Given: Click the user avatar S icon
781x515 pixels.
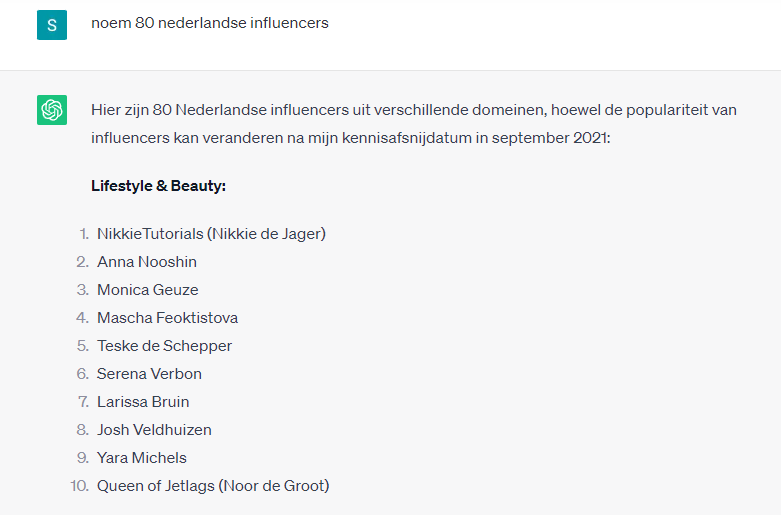Looking at the screenshot, I should click(52, 25).
